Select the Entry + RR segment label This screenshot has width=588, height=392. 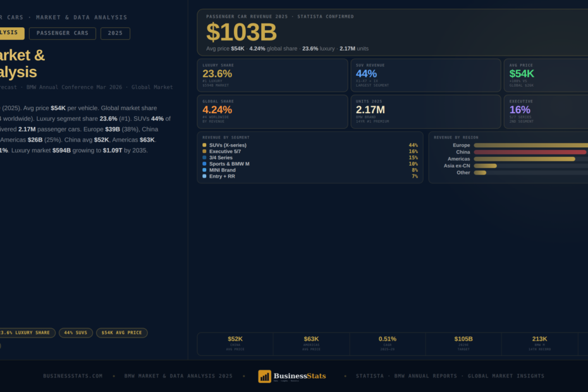tap(222, 176)
